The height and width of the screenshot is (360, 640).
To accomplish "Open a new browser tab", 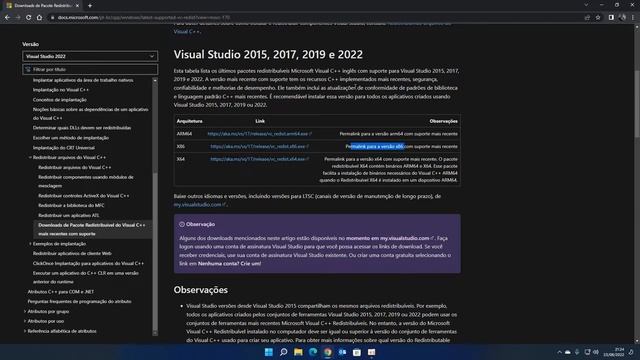I will 90,6.
